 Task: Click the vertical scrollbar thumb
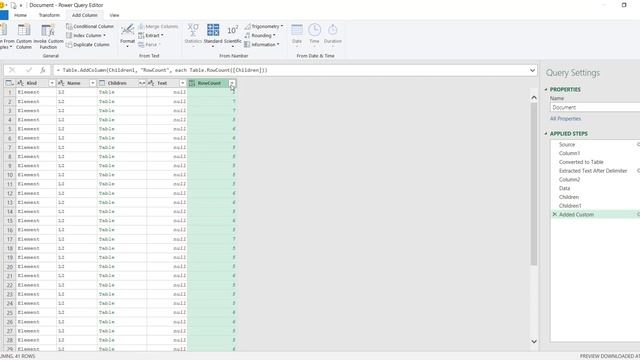534,184
